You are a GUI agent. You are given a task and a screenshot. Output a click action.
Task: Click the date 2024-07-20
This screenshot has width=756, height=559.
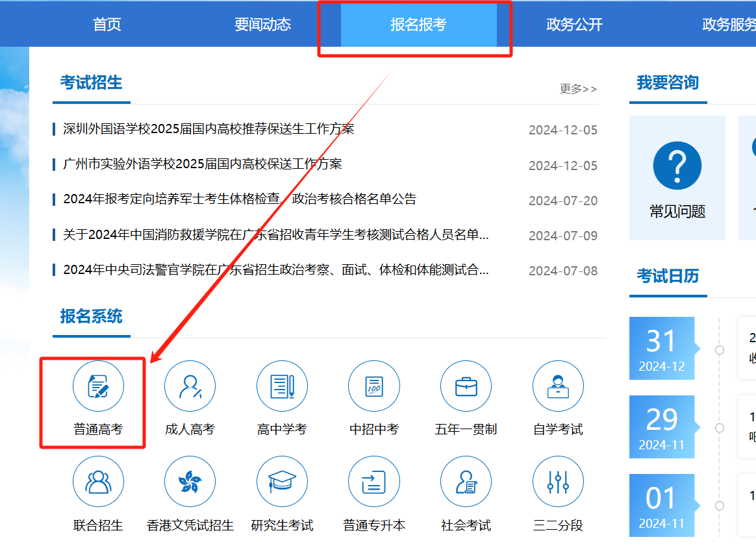pos(562,201)
